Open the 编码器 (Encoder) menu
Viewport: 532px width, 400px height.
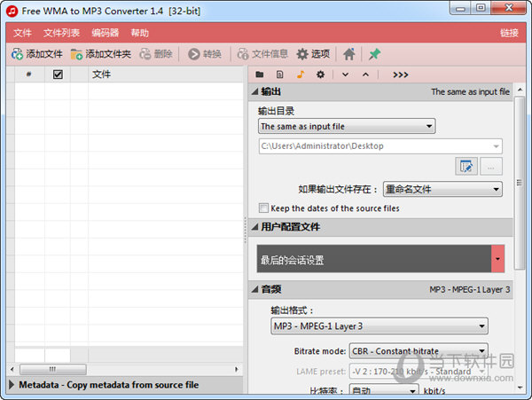pos(106,33)
